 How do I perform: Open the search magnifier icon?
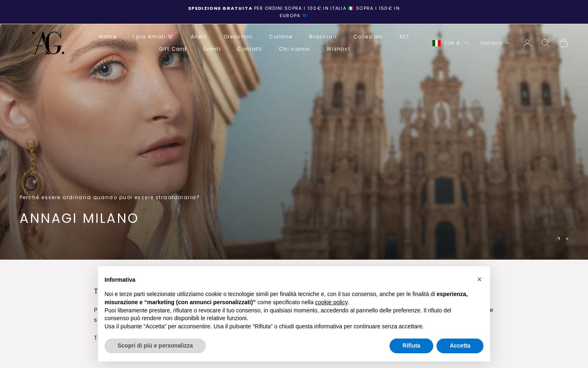(x=546, y=43)
